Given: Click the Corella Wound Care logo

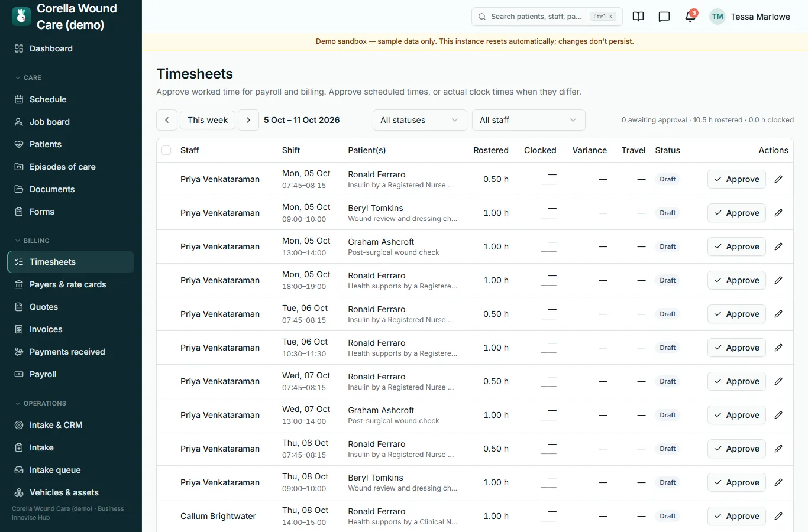Looking at the screenshot, I should point(21,17).
